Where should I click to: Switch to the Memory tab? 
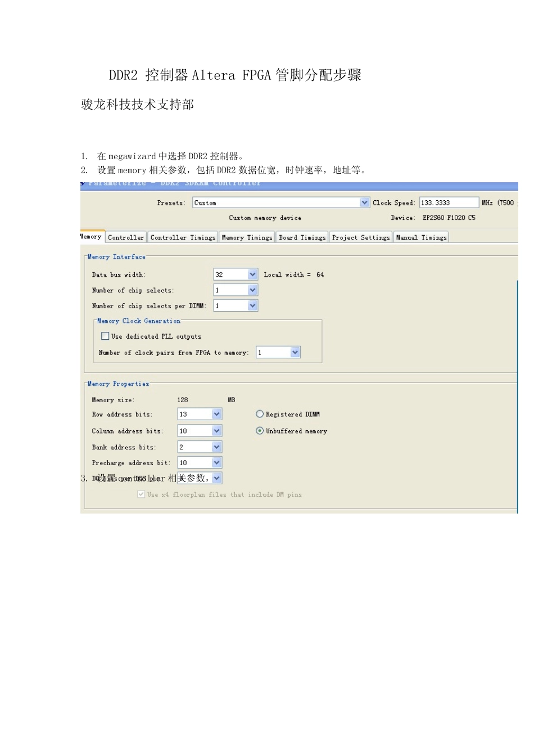(x=92, y=237)
